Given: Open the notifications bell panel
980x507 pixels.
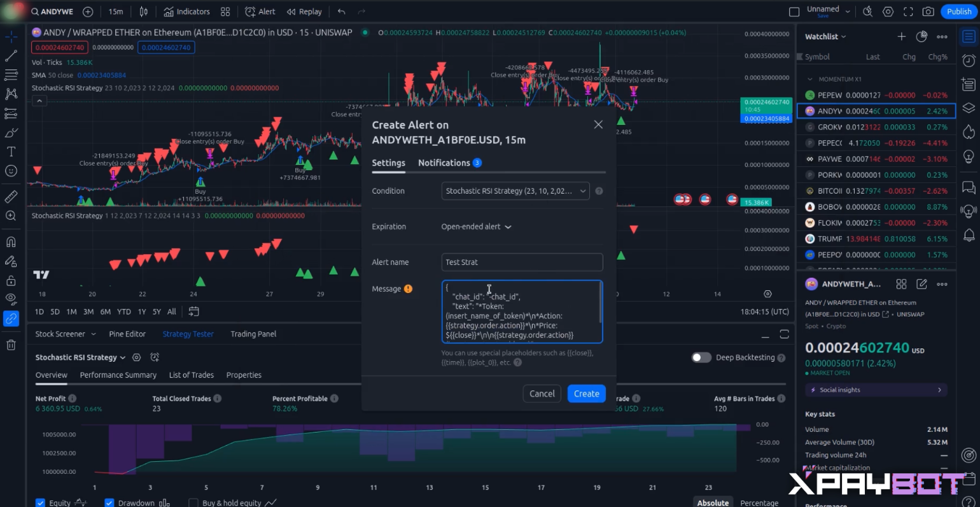Looking at the screenshot, I should [x=969, y=235].
